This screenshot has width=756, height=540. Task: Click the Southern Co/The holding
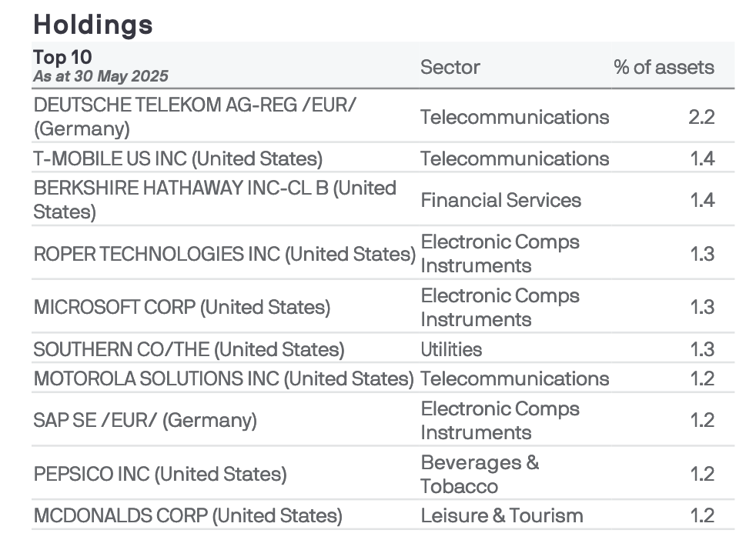189,349
